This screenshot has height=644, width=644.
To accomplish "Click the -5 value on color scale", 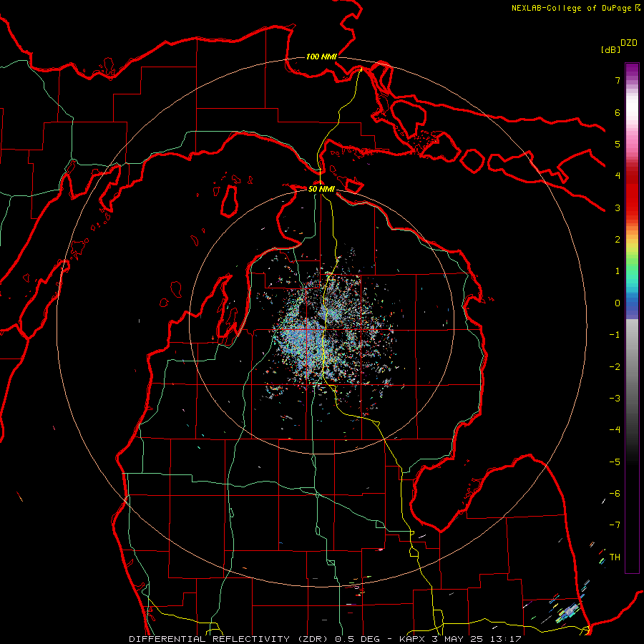I will pos(615,462).
